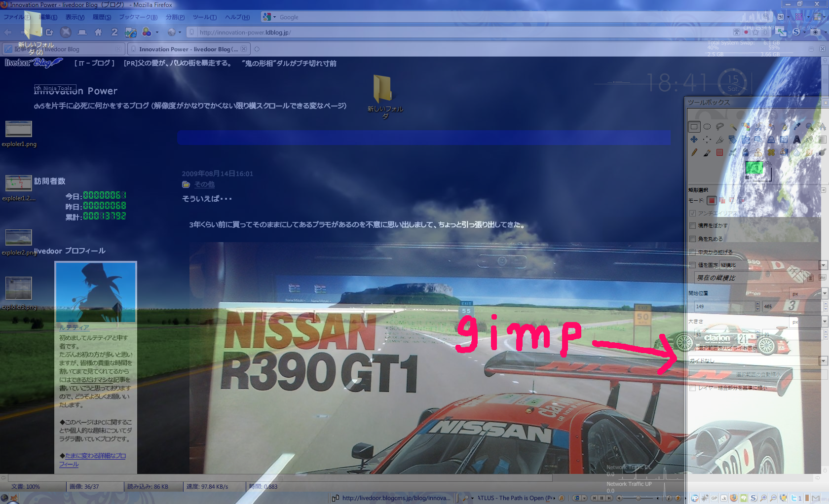Click the IE Tab toolbar icon

click(130, 33)
